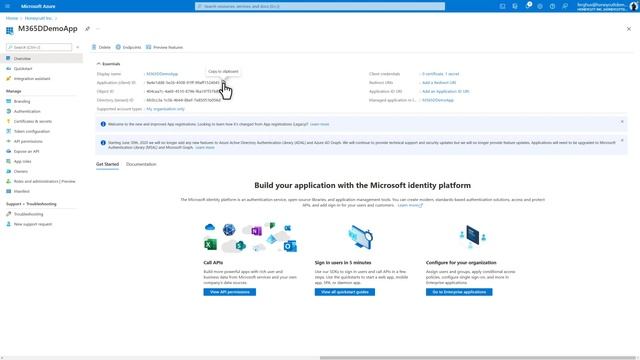Go to Home in the breadcrumb
640x360 pixels.
[x=12, y=18]
